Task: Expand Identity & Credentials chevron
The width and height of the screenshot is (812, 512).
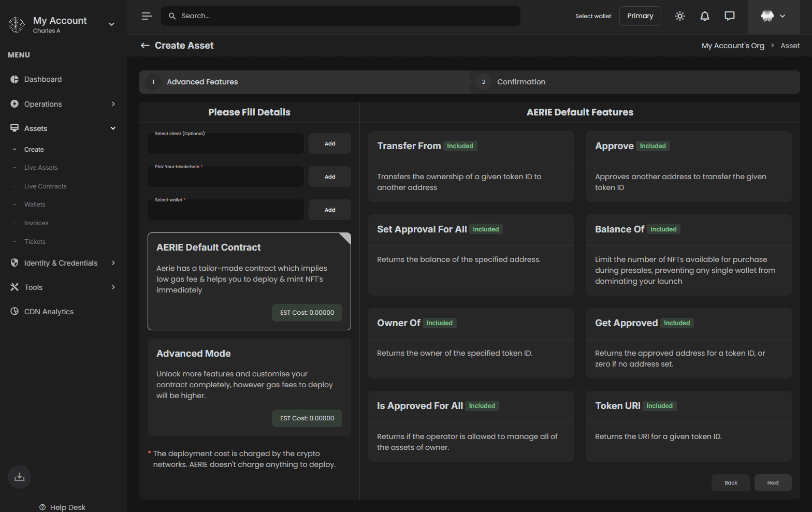Action: [113, 263]
